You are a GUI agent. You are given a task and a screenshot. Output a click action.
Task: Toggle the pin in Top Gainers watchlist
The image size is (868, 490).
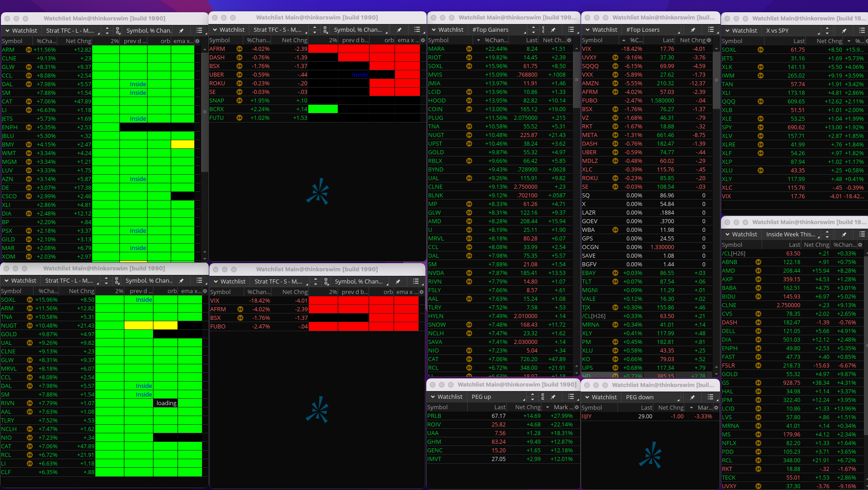coord(553,30)
